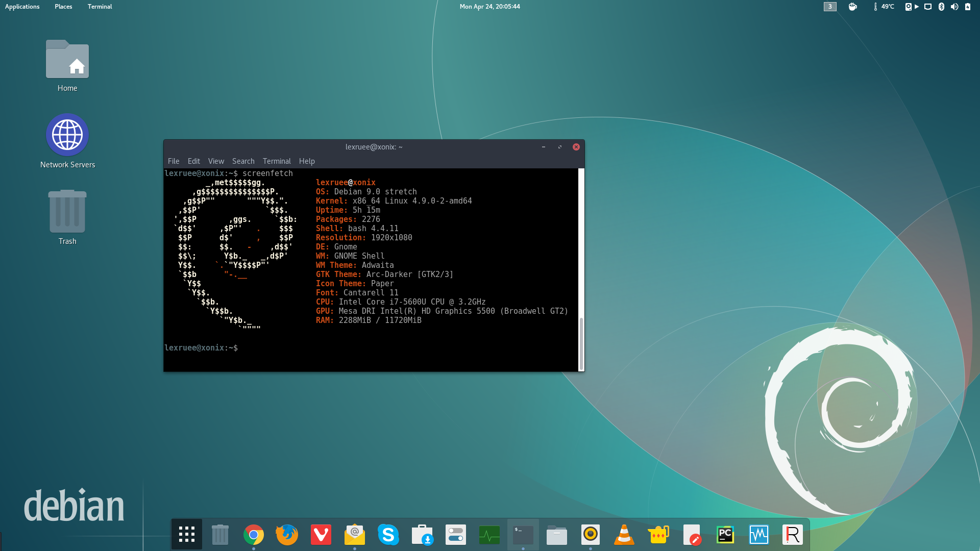Open Firefox from the dock
Screen dimensions: 980x551
point(287,534)
